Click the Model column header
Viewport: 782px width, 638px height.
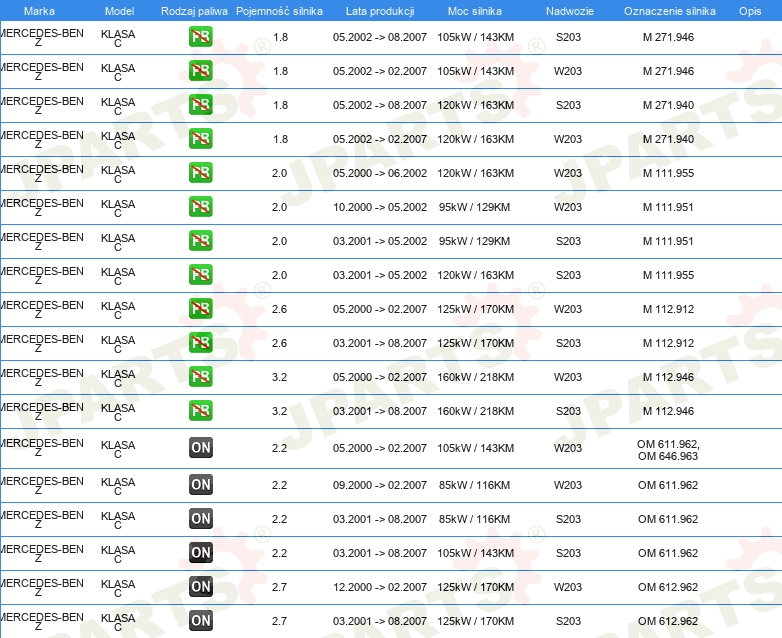tap(120, 11)
